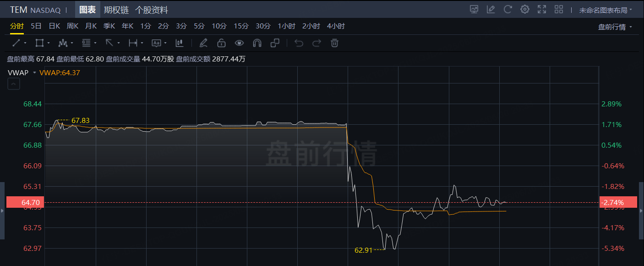Activate the pencil annotation tool
The image size is (644, 266).
203,43
